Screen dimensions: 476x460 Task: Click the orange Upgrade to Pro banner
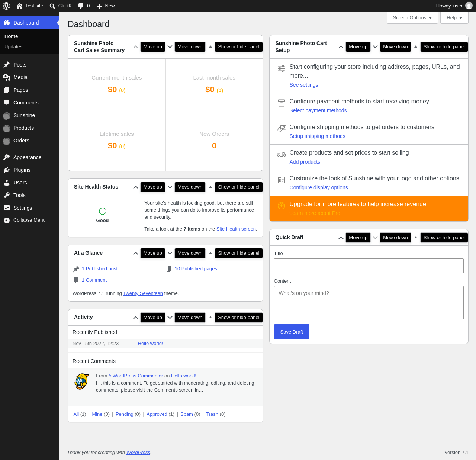click(x=369, y=209)
